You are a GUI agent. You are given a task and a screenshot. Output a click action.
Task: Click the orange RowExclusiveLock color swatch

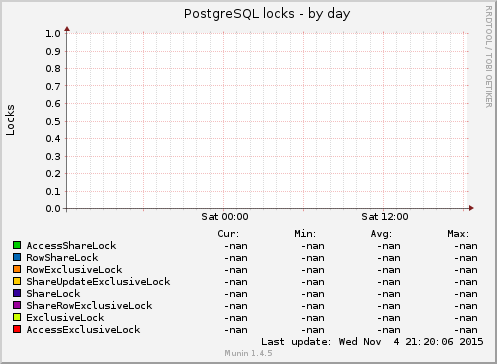click(17, 269)
